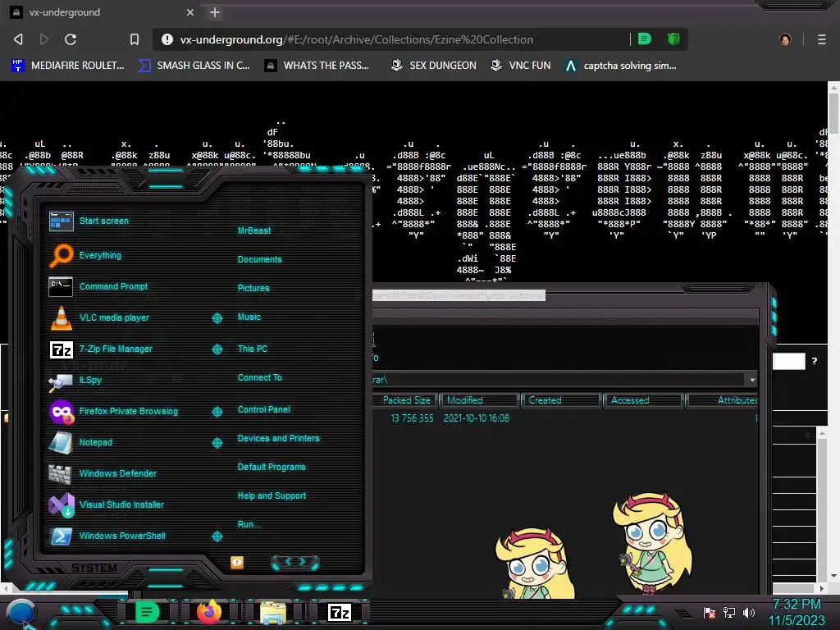This screenshot has width=840, height=630.
Task: Open the green chat app on taskbar
Action: coord(147,612)
